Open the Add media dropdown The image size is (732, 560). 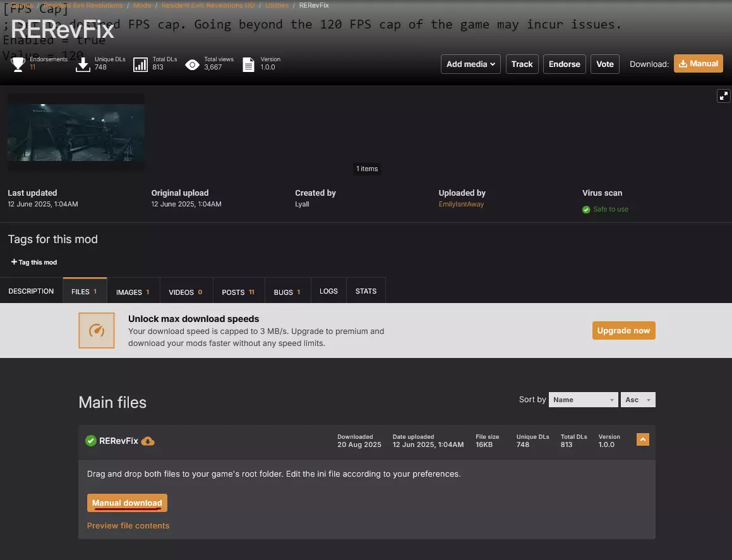[x=471, y=64]
